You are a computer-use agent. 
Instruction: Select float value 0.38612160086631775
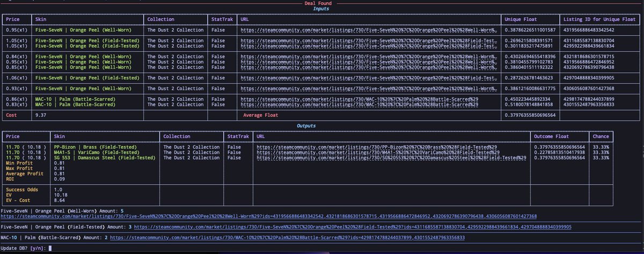(531, 87)
